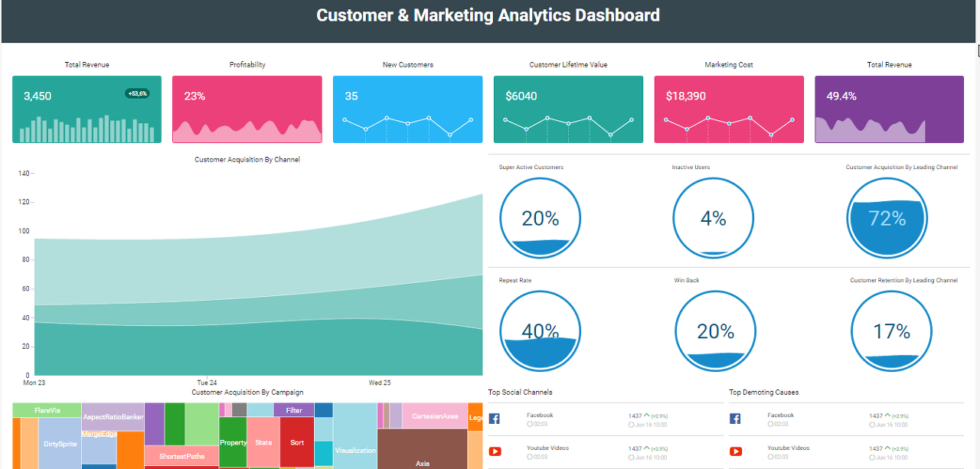Click Facebook icon under Top Social Channels
The width and height of the screenshot is (980, 469).
(495, 419)
